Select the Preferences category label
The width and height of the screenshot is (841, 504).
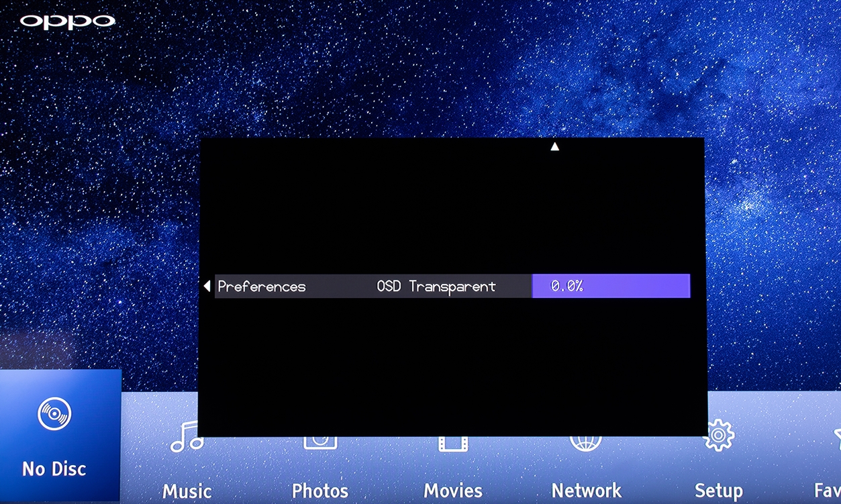click(262, 287)
